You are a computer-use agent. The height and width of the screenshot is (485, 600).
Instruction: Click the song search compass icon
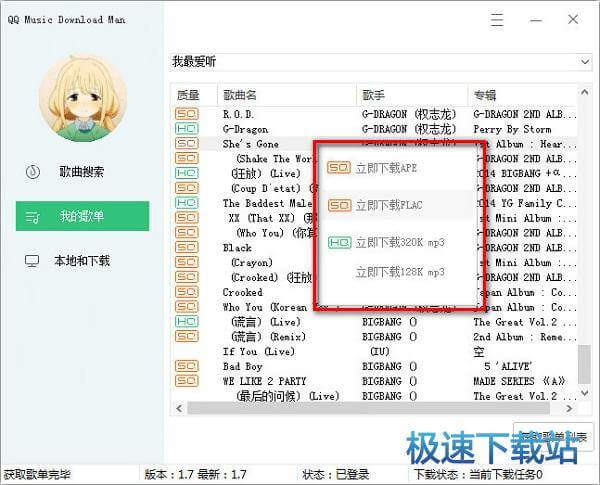[x=33, y=171]
